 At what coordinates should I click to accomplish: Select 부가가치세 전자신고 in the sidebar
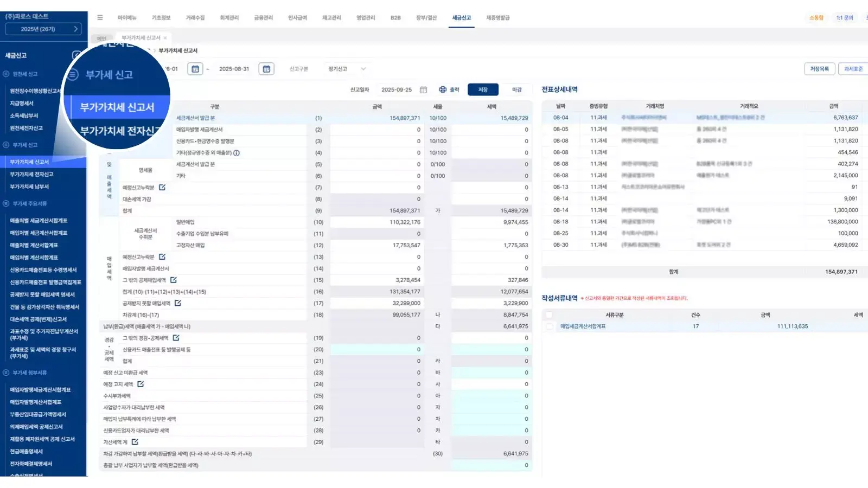click(31, 174)
